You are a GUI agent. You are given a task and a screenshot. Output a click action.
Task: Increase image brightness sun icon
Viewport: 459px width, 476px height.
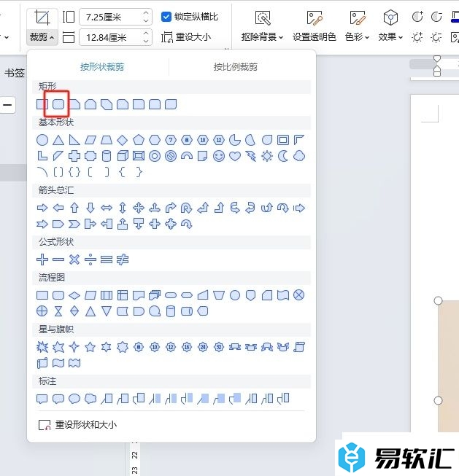click(417, 37)
